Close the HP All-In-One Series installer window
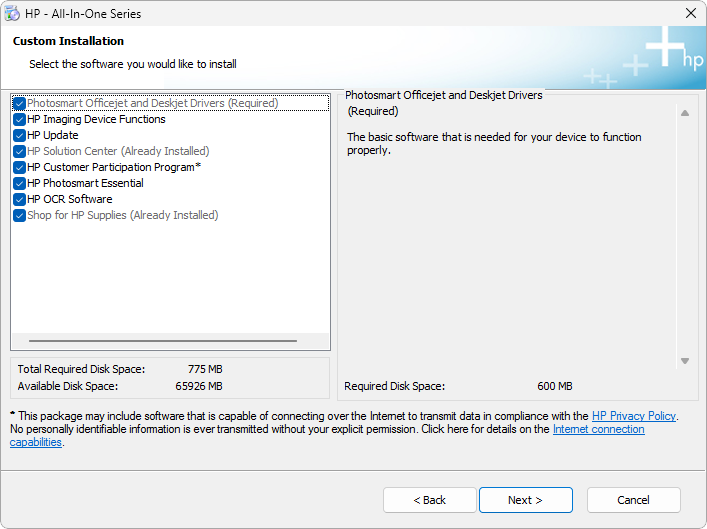Image resolution: width=707 pixels, height=529 pixels. tap(691, 14)
